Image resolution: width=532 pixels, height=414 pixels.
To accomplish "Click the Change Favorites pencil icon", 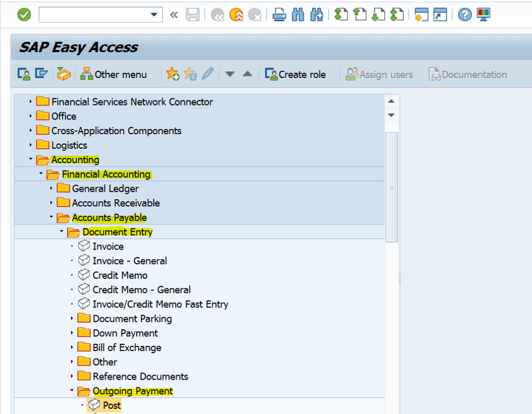I will 207,74.
